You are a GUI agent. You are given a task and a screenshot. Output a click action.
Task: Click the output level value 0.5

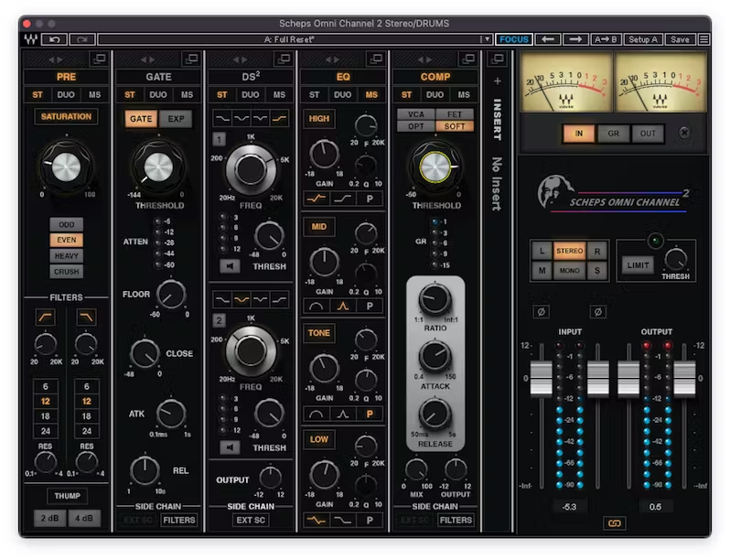pyautogui.click(x=655, y=506)
